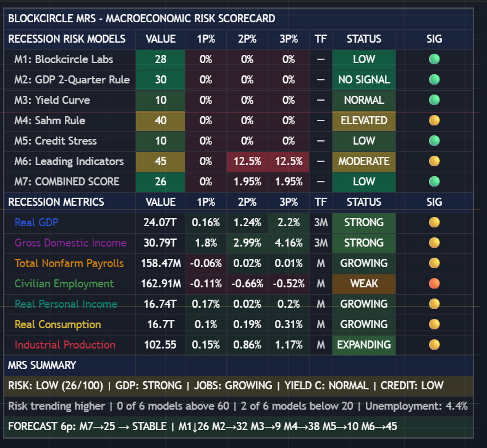
Task: Click the MODERATE status cell
Action: coord(364,161)
